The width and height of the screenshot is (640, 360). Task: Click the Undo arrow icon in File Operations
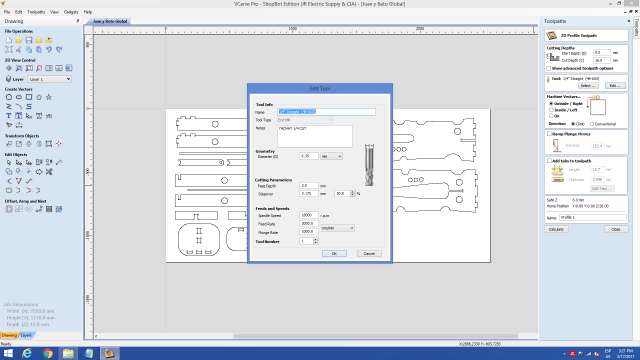point(49,49)
